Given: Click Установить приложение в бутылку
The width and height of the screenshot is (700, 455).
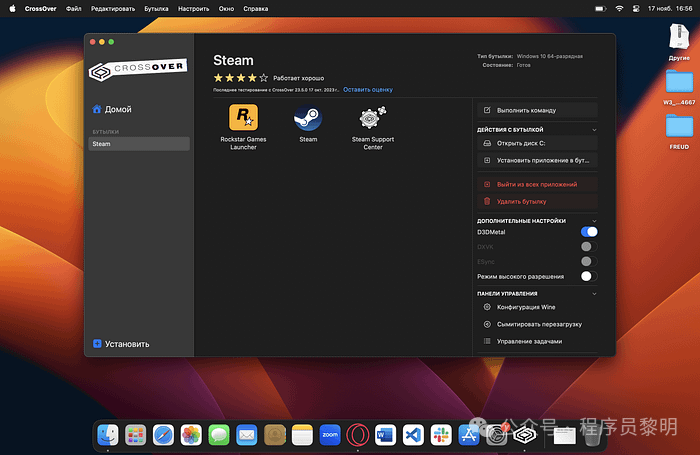Looking at the screenshot, I should (537, 160).
